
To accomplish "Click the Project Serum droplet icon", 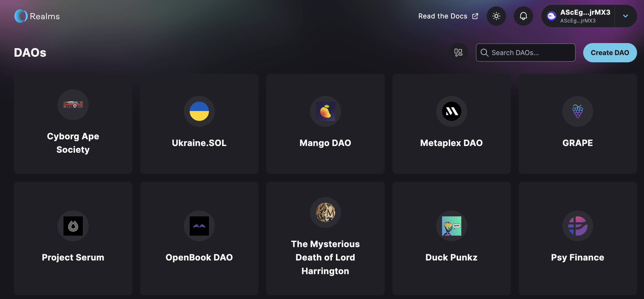I will [x=73, y=226].
